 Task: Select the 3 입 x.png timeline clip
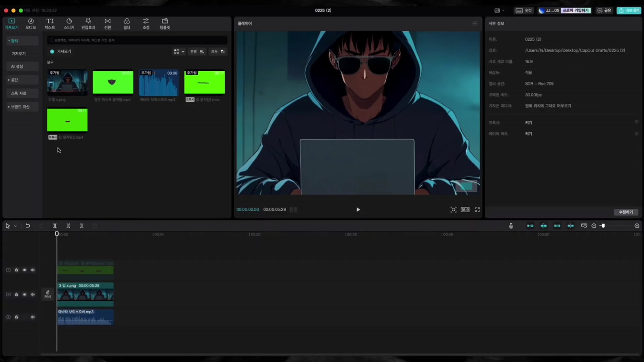85,294
